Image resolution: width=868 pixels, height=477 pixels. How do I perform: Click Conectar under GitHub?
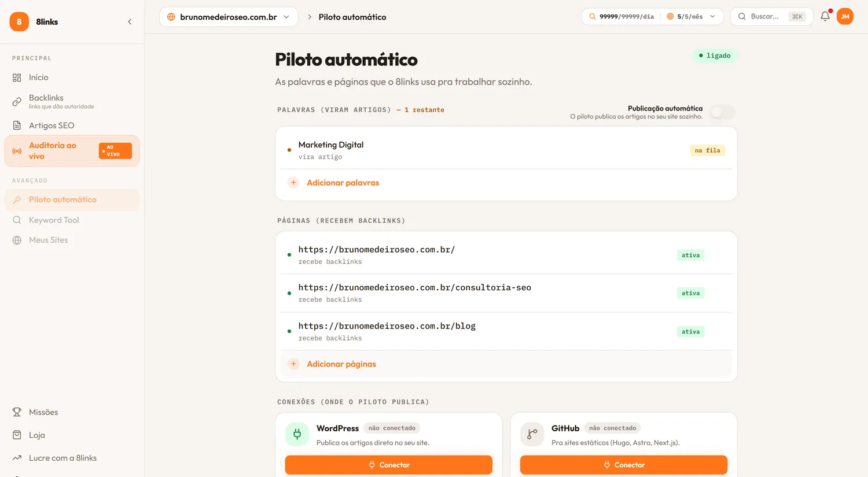pyautogui.click(x=624, y=465)
